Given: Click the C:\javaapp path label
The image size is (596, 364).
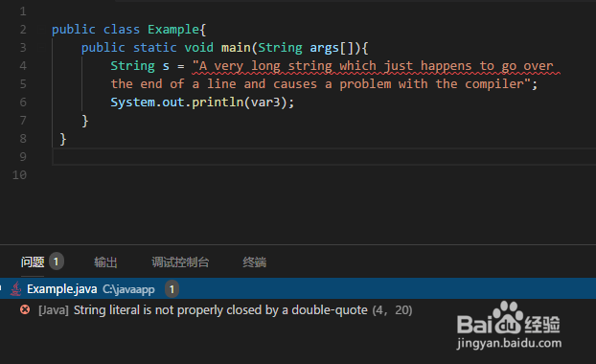Looking at the screenshot, I should [128, 289].
